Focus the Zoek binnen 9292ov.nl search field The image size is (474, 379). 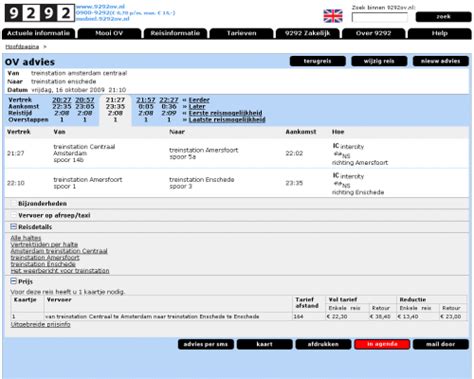pos(380,17)
